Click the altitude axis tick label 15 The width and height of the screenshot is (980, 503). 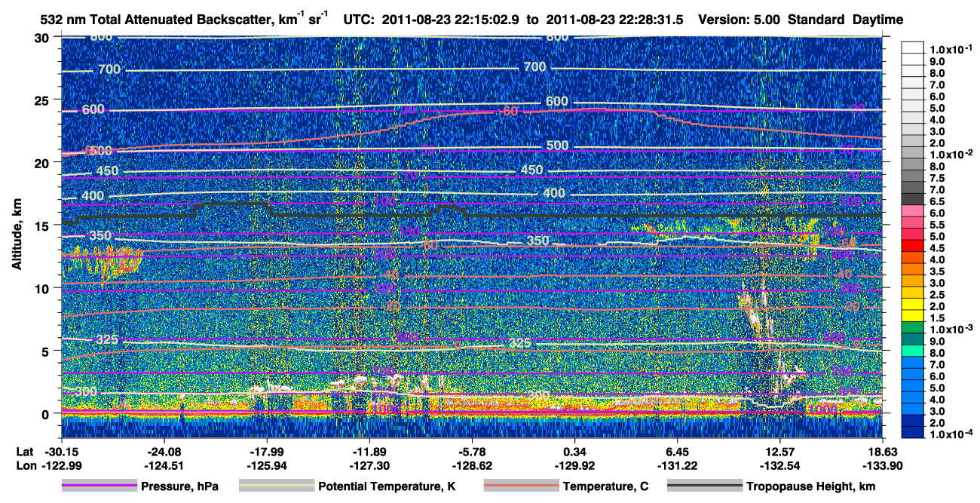click(x=44, y=225)
